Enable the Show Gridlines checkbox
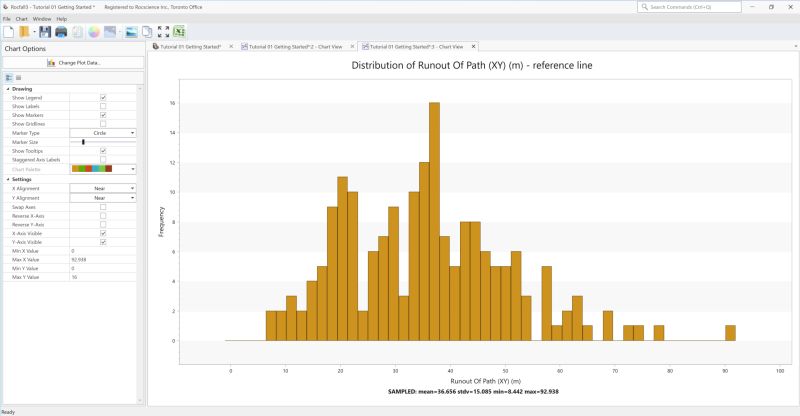800x416 pixels. click(x=103, y=124)
